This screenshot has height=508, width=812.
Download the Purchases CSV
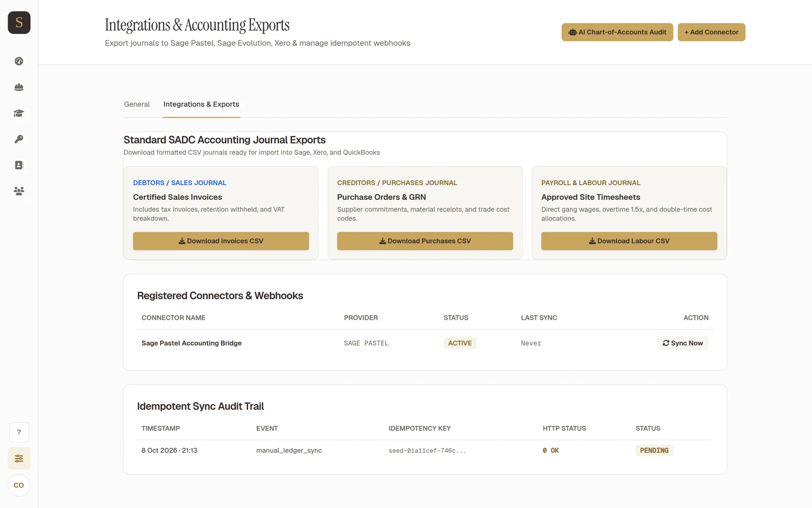pos(425,241)
